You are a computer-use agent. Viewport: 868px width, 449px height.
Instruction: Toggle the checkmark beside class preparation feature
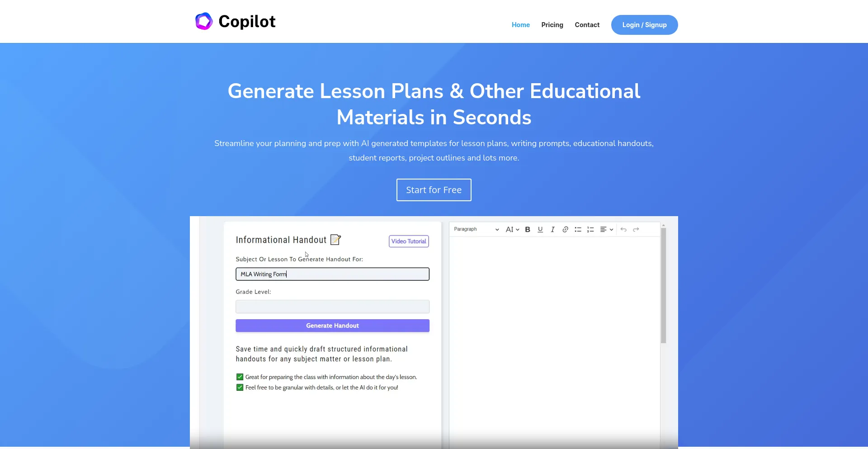pyautogui.click(x=239, y=377)
